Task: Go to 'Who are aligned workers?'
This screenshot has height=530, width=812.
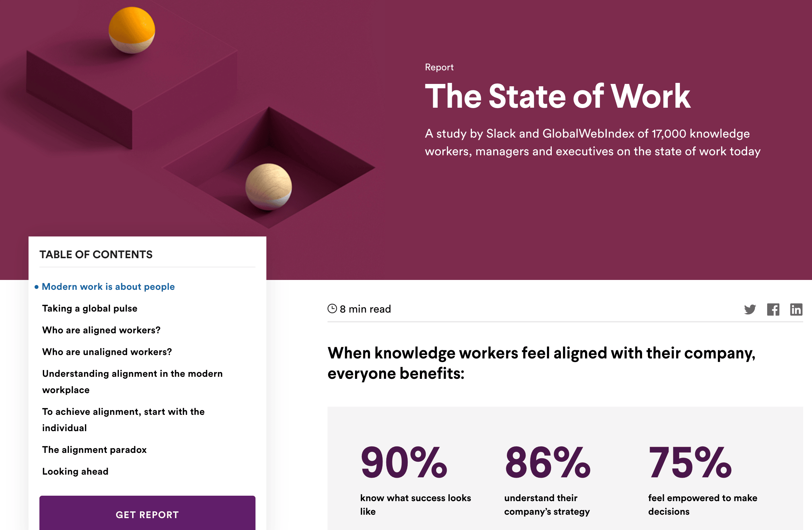Action: (101, 330)
